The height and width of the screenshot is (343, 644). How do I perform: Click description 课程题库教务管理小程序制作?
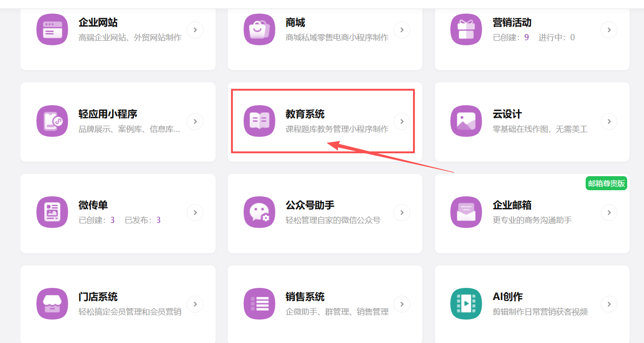[x=337, y=129]
